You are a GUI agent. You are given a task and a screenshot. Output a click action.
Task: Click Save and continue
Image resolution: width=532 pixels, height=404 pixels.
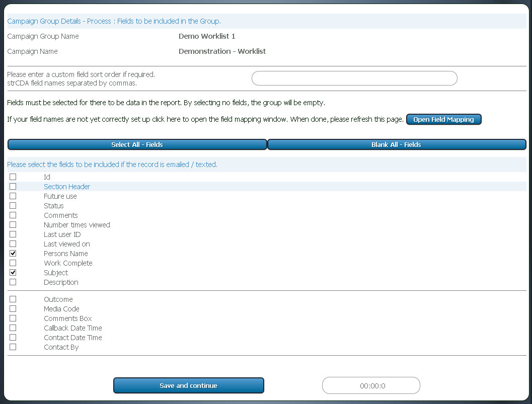coord(188,385)
